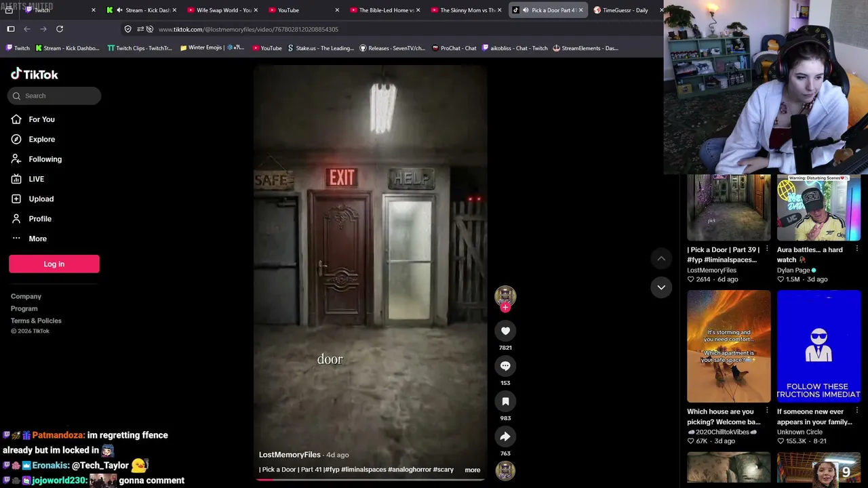Go to the next video with down chevron
The height and width of the screenshot is (488, 868).
[x=661, y=287]
